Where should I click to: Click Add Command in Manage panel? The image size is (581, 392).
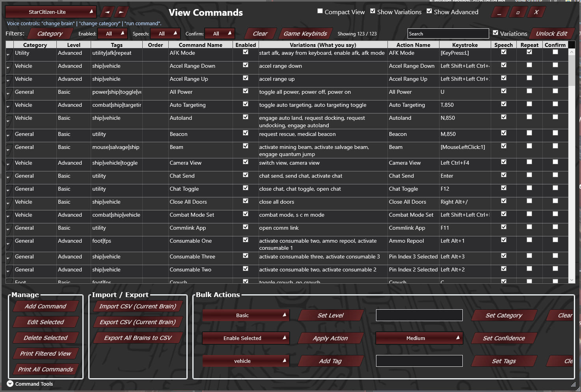pyautogui.click(x=46, y=306)
